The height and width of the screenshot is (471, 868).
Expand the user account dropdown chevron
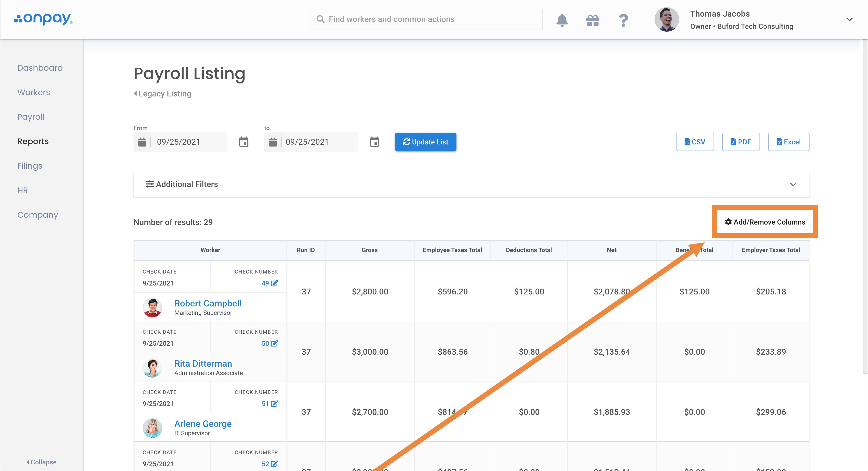pyautogui.click(x=849, y=20)
